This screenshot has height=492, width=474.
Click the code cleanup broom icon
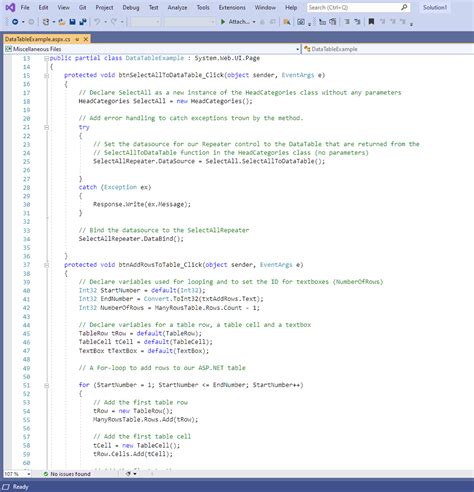128,474
